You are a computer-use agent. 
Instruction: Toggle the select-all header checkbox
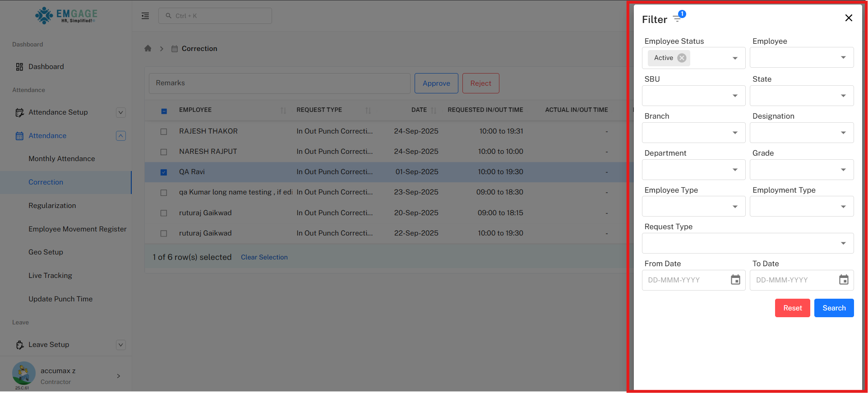(x=164, y=111)
